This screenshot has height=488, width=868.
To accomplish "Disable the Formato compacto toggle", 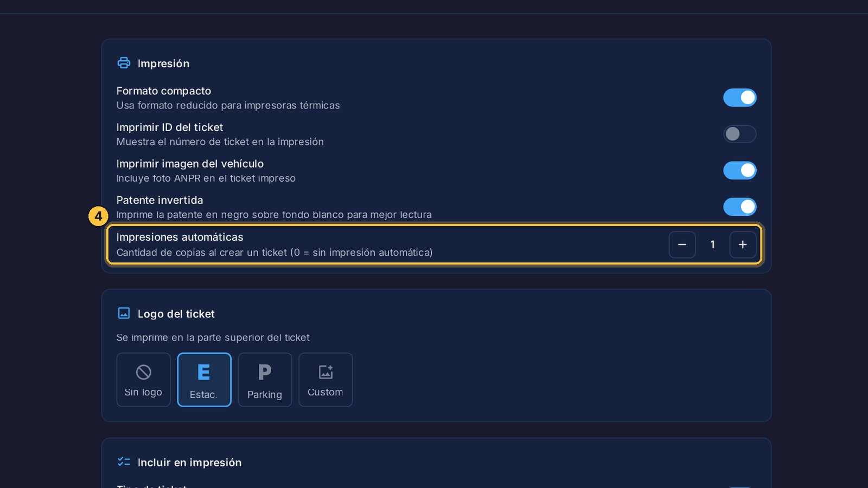I will point(739,98).
